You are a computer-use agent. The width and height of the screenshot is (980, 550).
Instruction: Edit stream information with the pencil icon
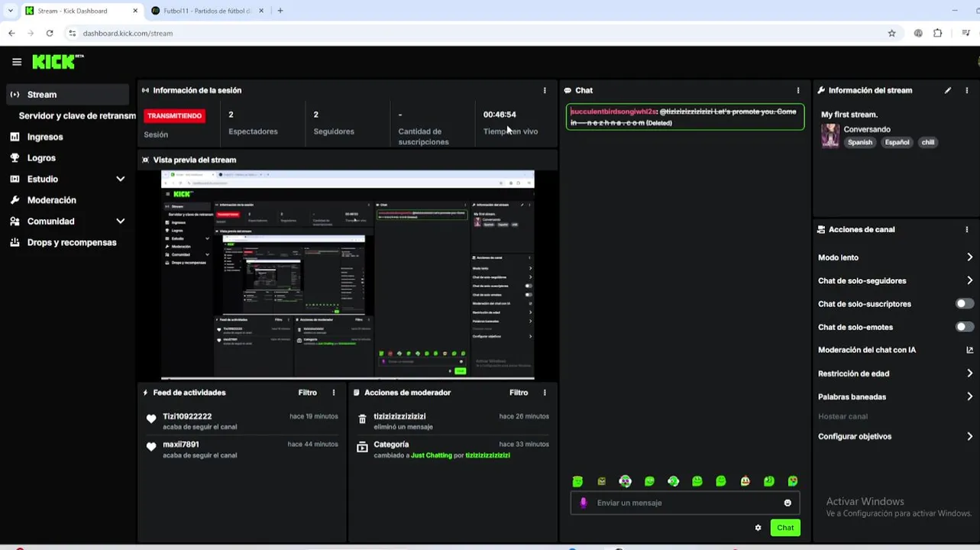948,90
